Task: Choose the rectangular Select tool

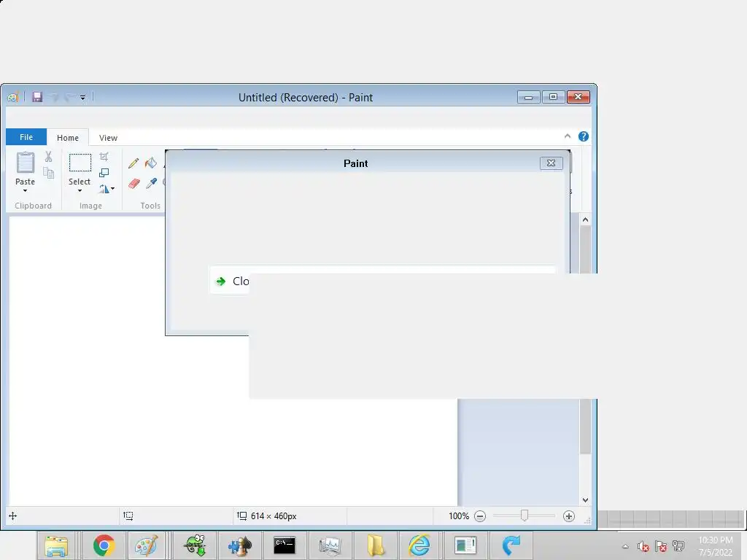Action: [80, 163]
